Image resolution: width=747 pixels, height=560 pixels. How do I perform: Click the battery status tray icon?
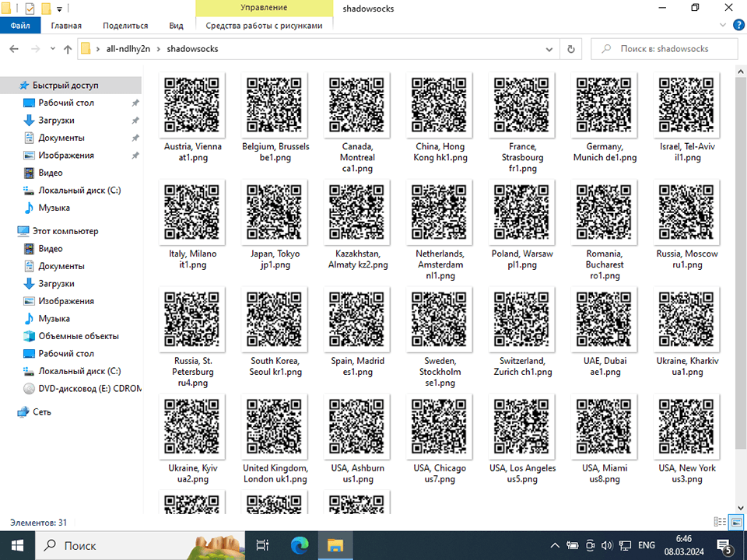coord(573,546)
